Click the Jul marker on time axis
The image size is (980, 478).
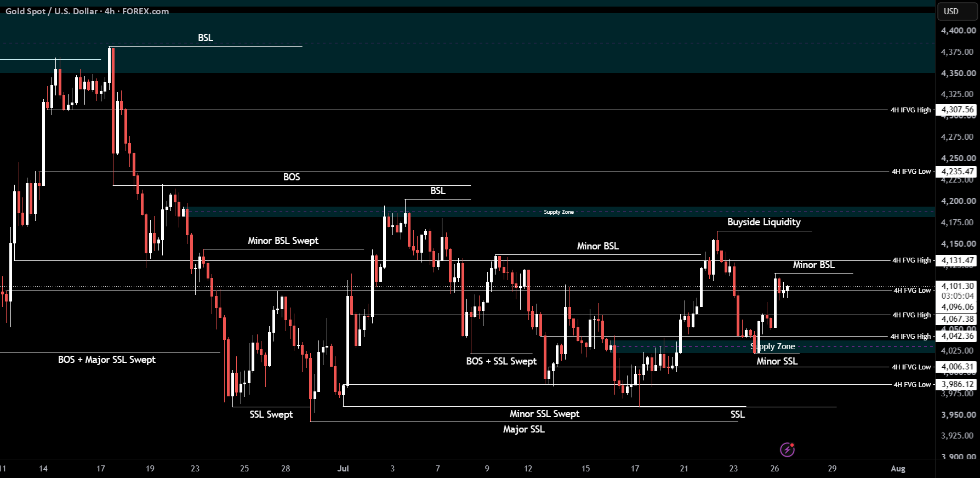click(343, 469)
